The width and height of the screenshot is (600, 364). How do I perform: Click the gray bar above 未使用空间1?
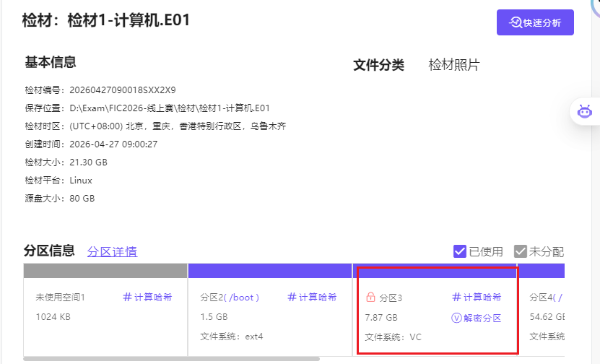pos(105,271)
